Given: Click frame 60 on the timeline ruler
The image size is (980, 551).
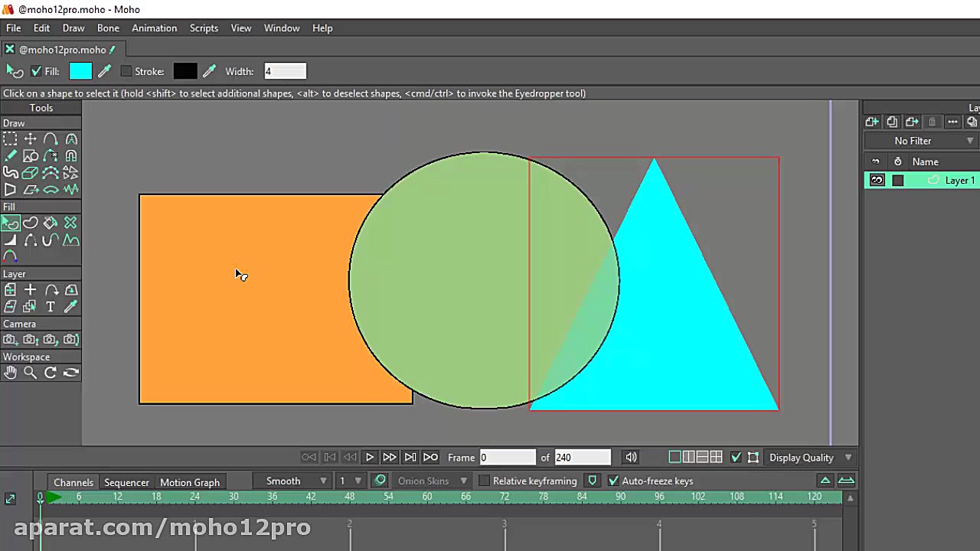Looking at the screenshot, I should (x=427, y=497).
